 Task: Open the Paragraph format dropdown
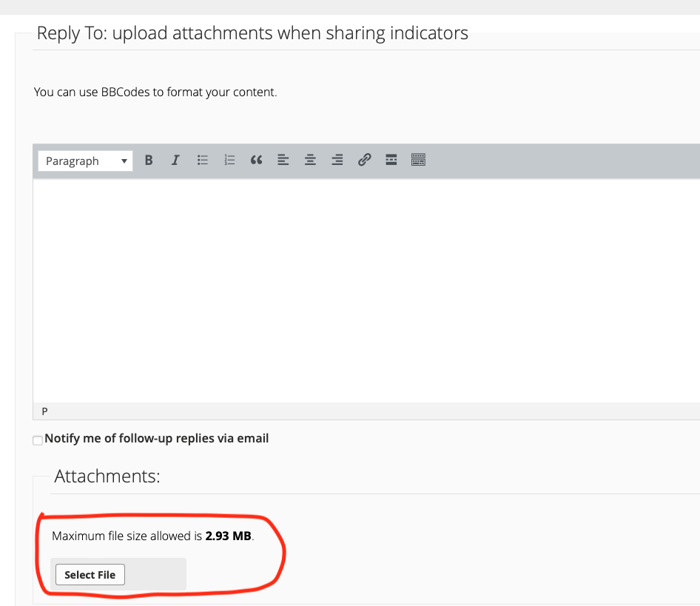point(86,161)
